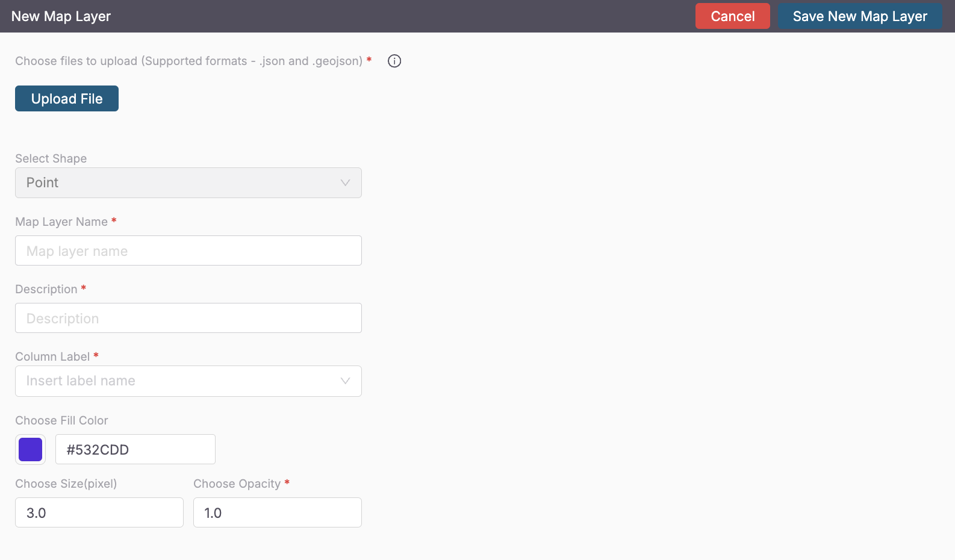Image resolution: width=955 pixels, height=560 pixels.
Task: Click the chevron arrow in Column Label field
Action: [345, 381]
